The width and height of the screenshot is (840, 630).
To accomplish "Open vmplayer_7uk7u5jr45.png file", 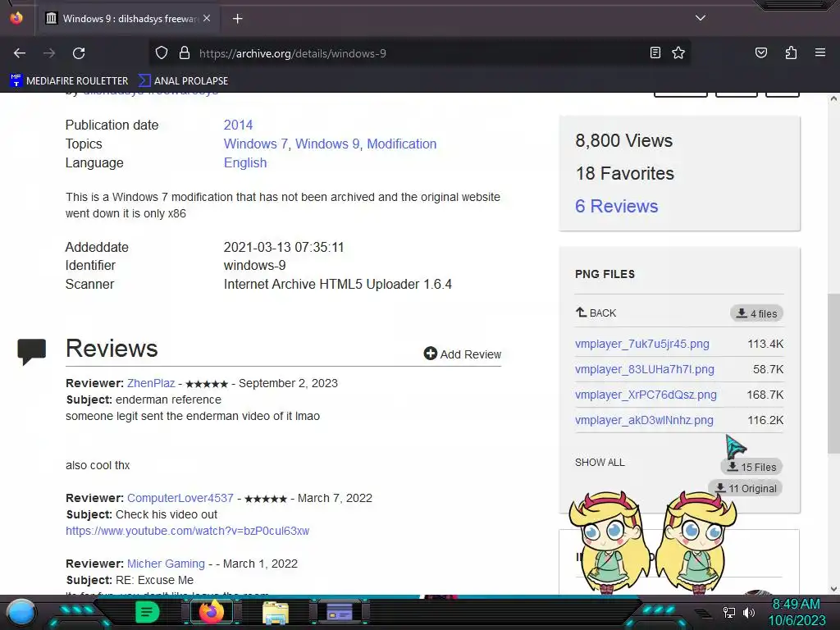I will pos(641,344).
